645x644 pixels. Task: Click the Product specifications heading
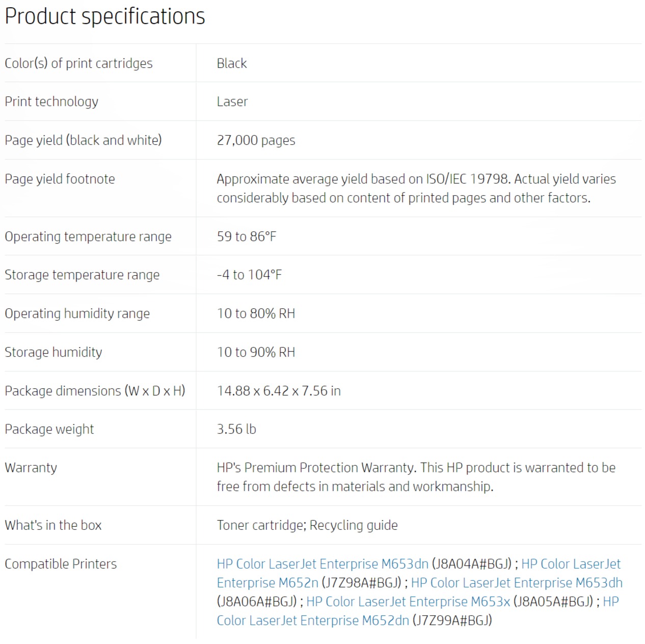tap(105, 16)
